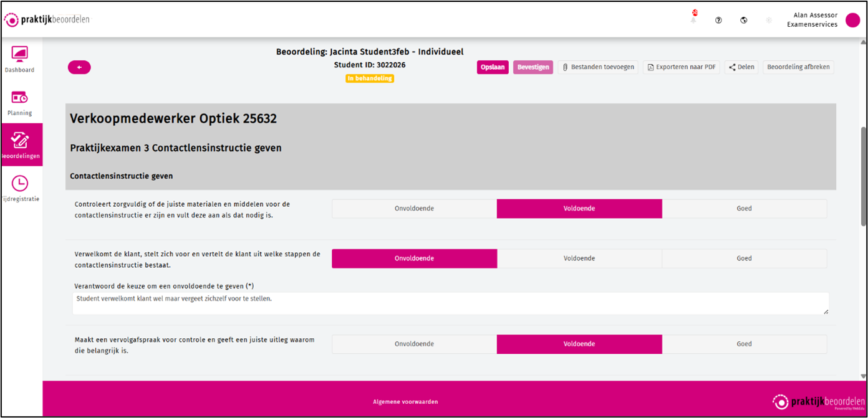Image resolution: width=868 pixels, height=418 pixels.
Task: Open the Algemene voorwaarden link
Action: [x=405, y=401]
